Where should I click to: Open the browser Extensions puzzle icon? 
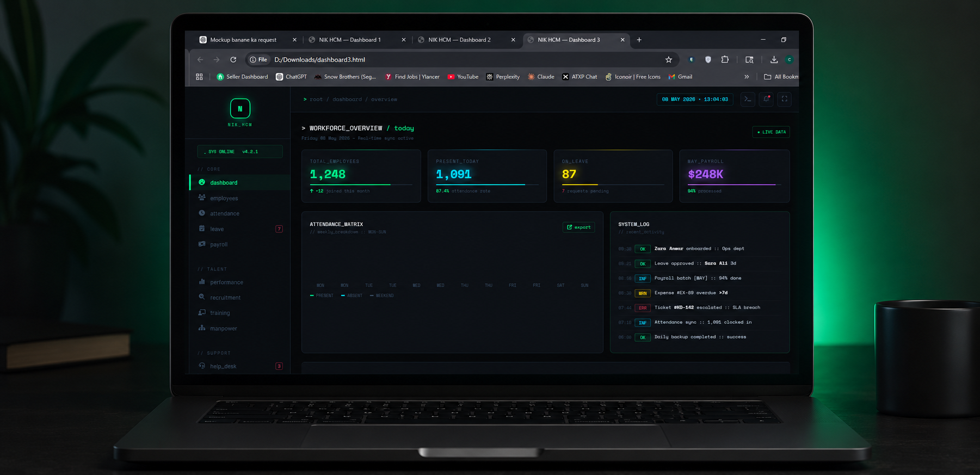tap(725, 60)
